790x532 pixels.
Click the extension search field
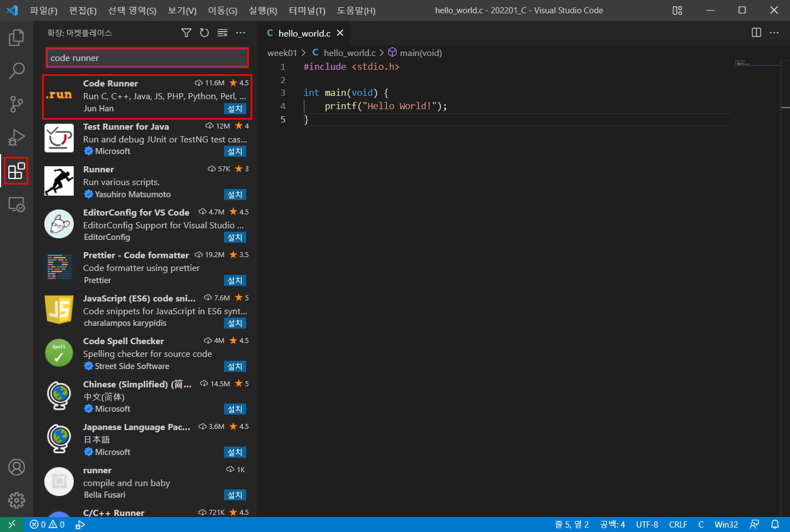click(x=147, y=58)
